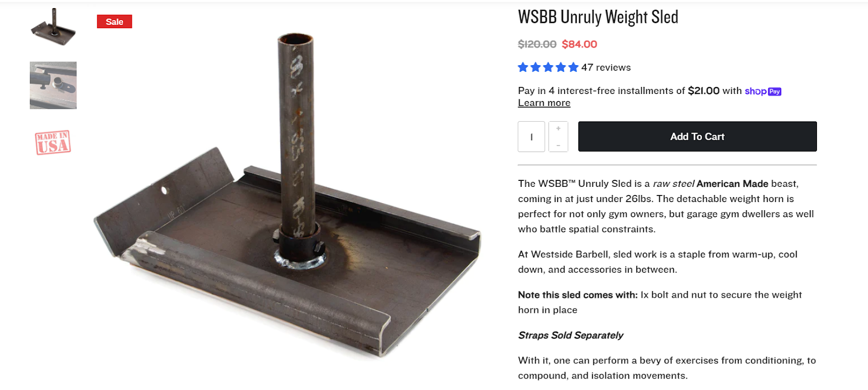This screenshot has height=390, width=868.
Task: Open the Learn more installments link
Action: pos(544,103)
